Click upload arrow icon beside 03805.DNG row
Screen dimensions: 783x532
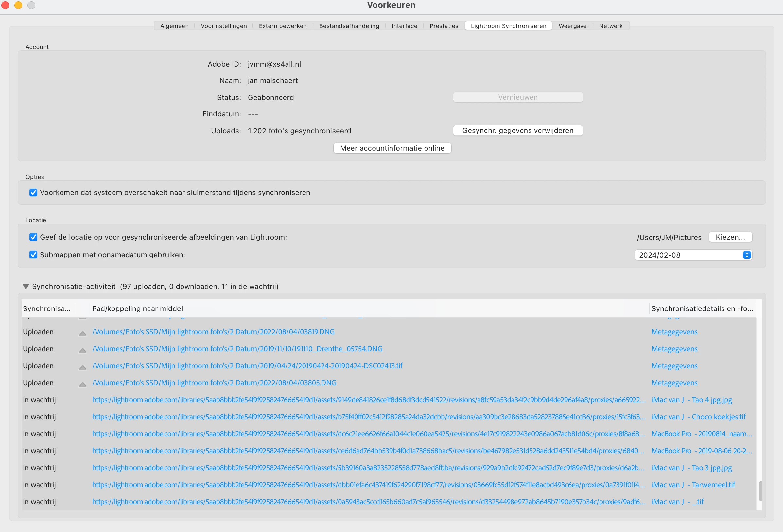[82, 384]
